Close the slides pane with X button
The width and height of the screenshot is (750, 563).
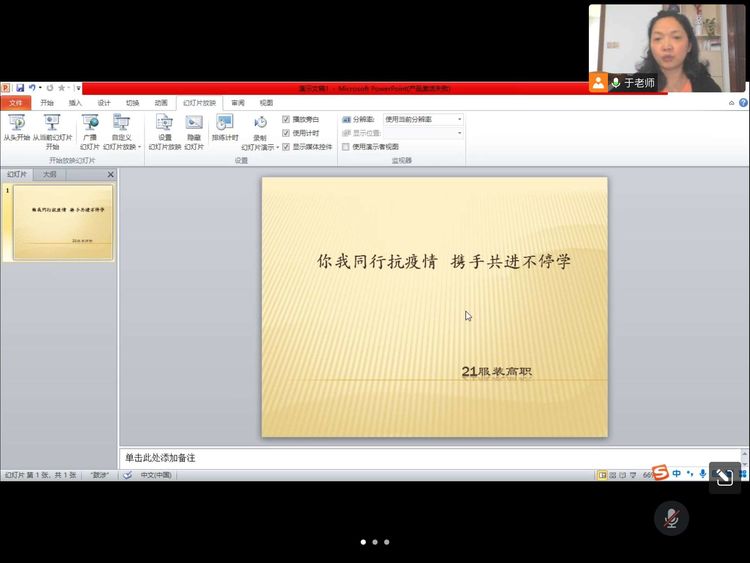[x=111, y=174]
